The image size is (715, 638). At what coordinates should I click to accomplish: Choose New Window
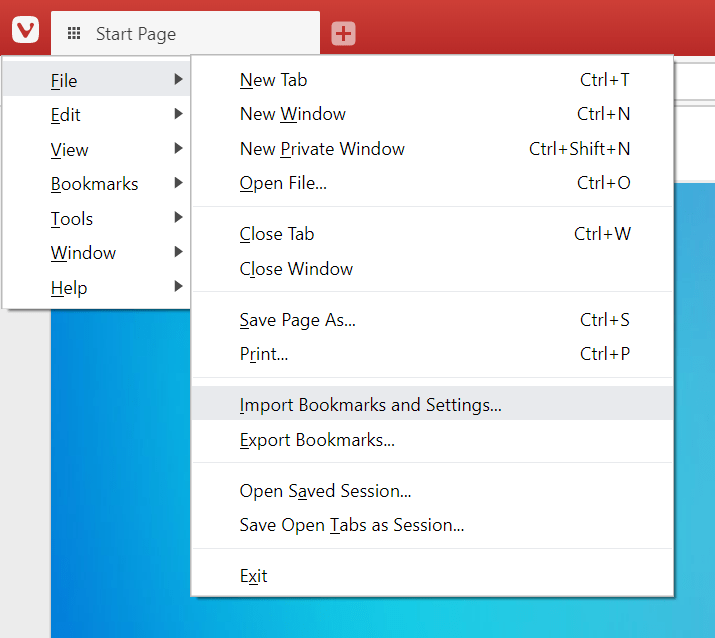coord(432,114)
